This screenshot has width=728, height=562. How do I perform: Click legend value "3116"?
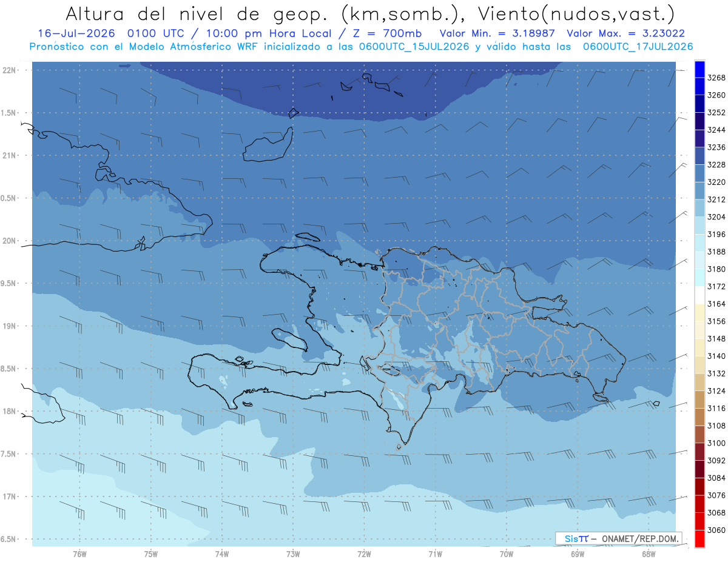(716, 409)
